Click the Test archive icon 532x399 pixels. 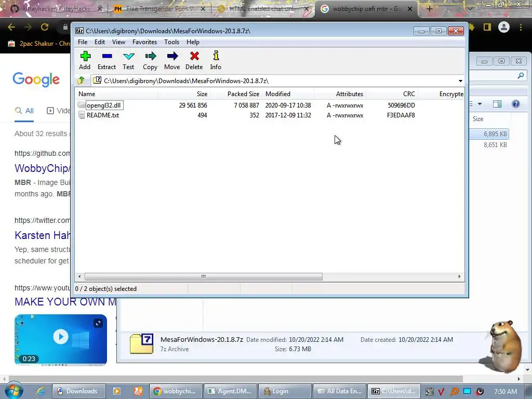click(129, 60)
